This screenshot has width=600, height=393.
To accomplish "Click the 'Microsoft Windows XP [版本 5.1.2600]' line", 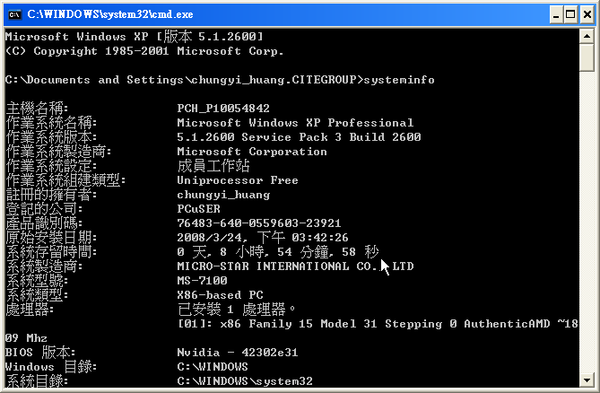I will coord(134,37).
